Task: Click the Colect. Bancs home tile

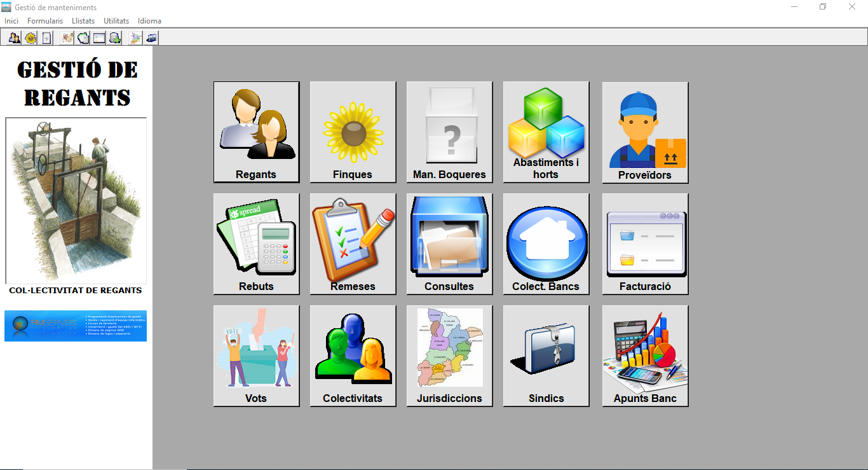Action: pos(546,244)
